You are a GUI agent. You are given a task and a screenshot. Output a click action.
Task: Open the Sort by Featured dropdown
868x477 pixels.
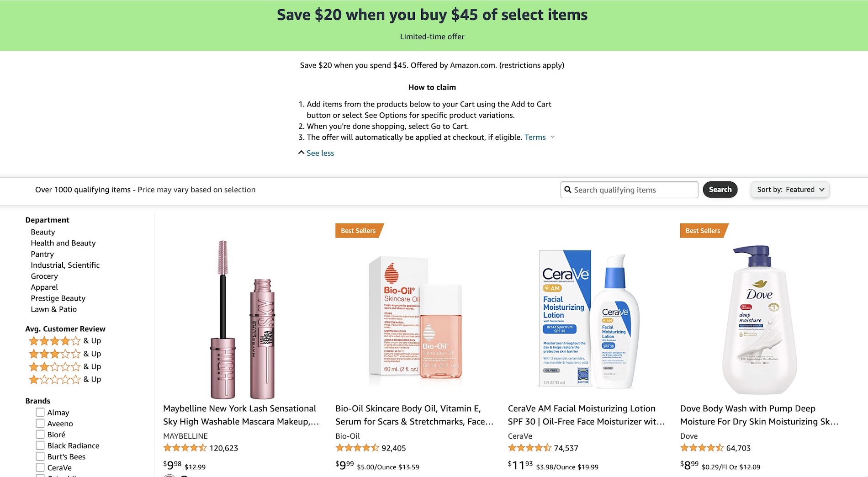(x=789, y=189)
